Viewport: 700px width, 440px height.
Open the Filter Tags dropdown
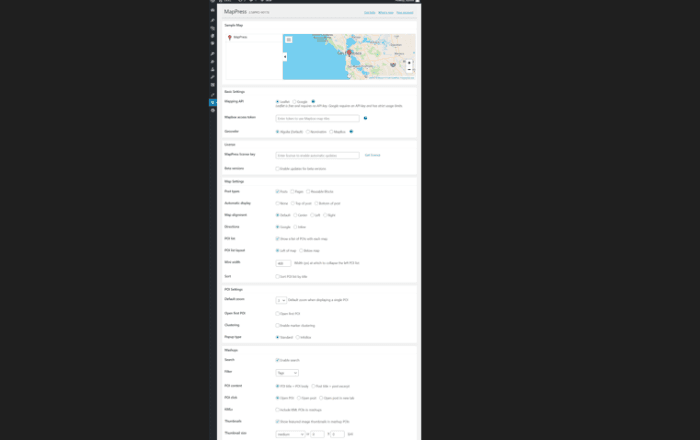click(x=287, y=373)
